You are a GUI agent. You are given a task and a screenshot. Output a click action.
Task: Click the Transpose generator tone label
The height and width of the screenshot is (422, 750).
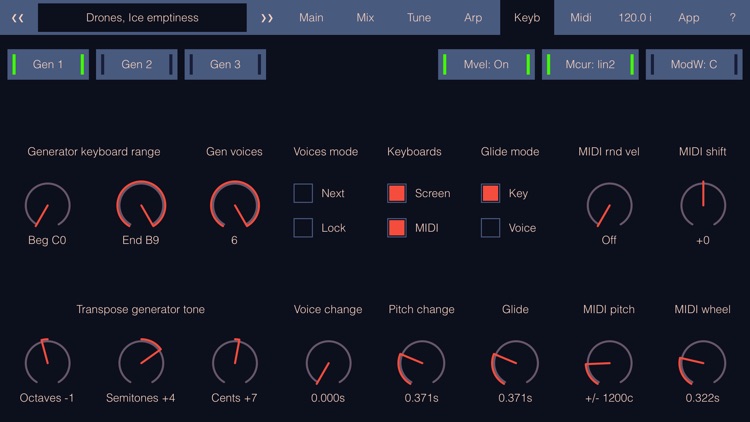pyautogui.click(x=141, y=310)
